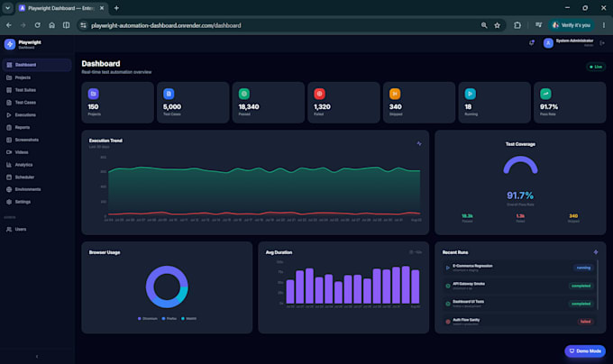This screenshot has height=364, width=613.
Task: Click the Analytics chart icon in sidebar
Action: click(x=9, y=165)
